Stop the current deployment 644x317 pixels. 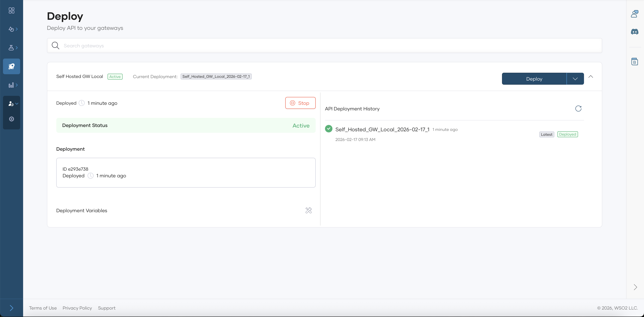tap(300, 103)
